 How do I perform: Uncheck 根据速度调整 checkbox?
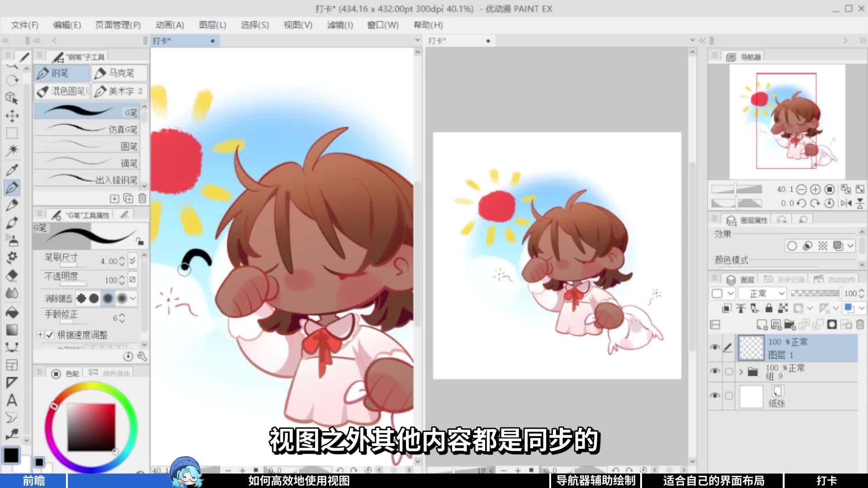click(x=50, y=335)
